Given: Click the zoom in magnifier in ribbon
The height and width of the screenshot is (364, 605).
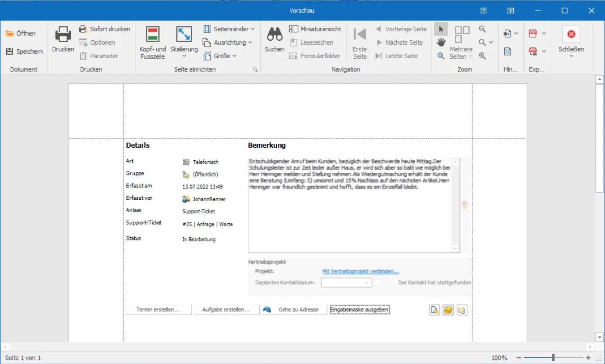Looking at the screenshot, I should (x=482, y=56).
